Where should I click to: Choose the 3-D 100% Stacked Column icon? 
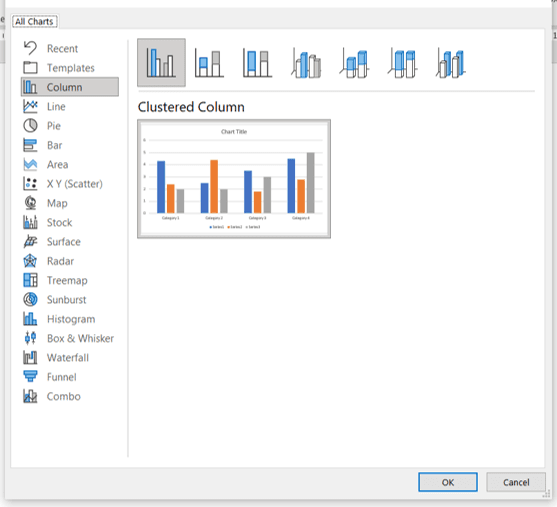click(x=402, y=63)
